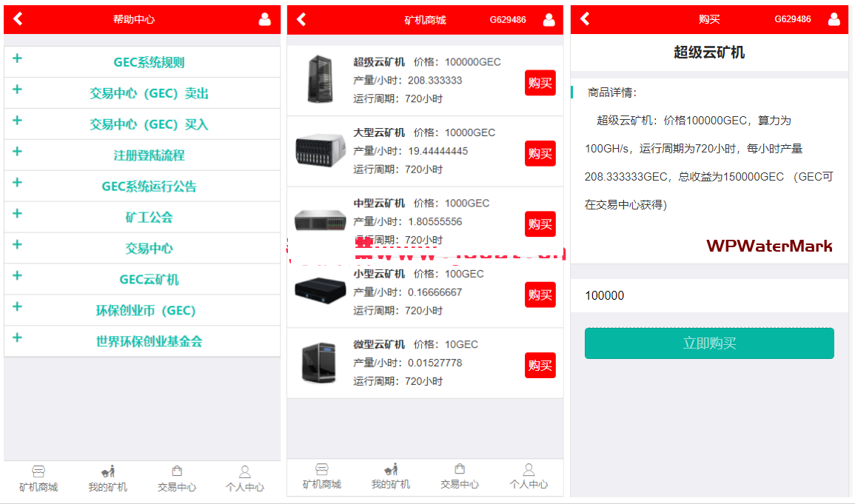Expand 注册登陆流程 help topic
Image resolution: width=855 pixels, height=504 pixels.
[148, 155]
